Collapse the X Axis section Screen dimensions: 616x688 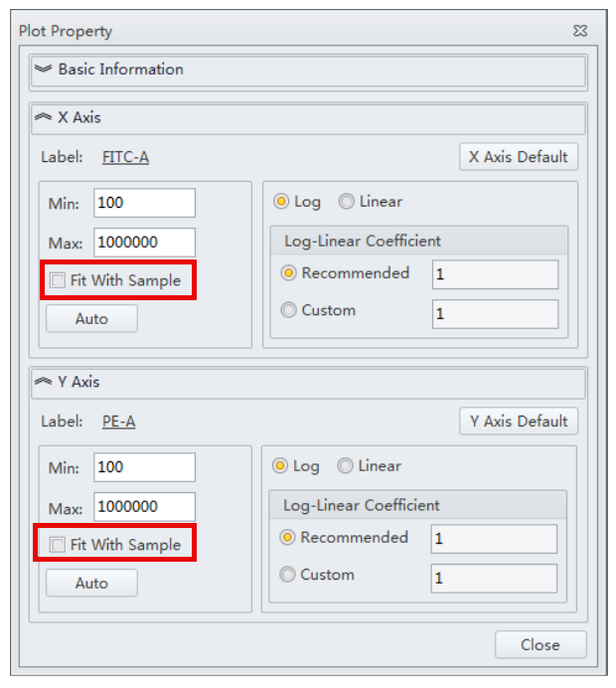[43, 117]
